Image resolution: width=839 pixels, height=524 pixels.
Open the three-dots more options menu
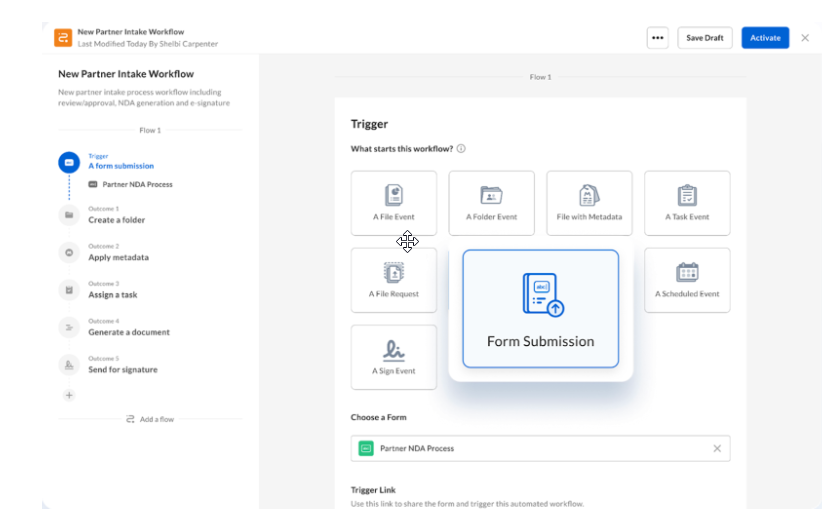[x=657, y=38]
